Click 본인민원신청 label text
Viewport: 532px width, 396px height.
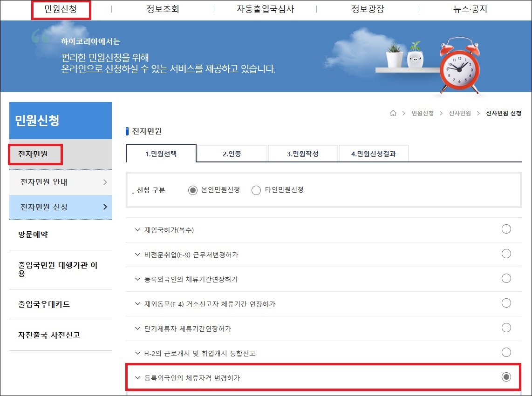220,190
